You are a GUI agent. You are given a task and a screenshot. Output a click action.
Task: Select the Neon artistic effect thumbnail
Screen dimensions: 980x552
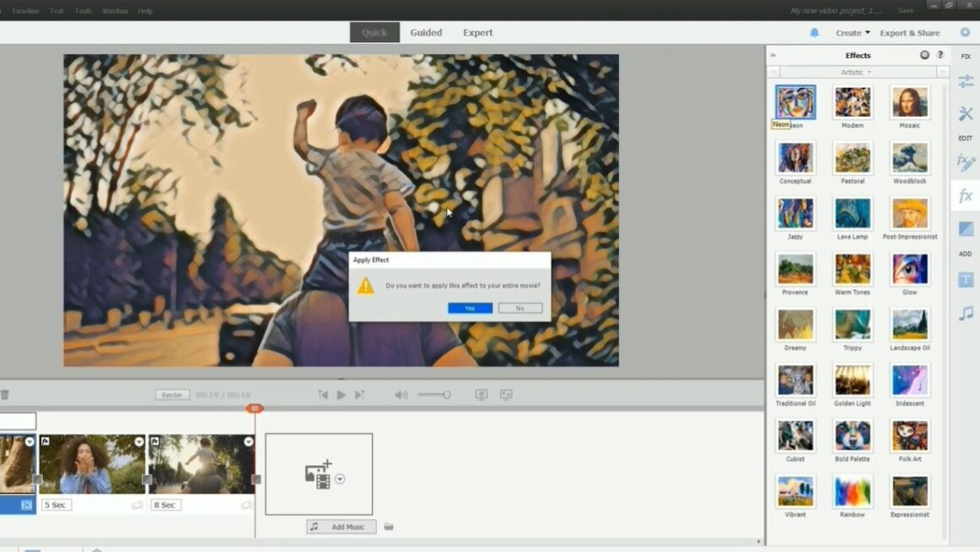[795, 101]
